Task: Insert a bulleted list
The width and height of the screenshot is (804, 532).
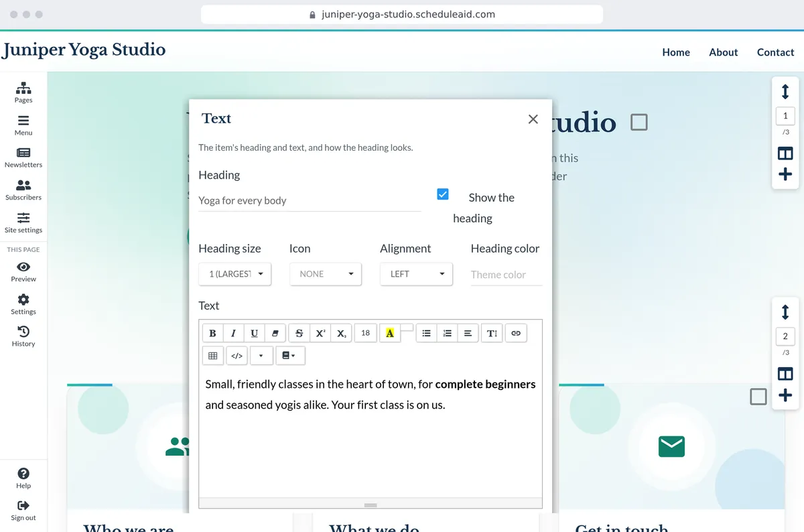Action: pyautogui.click(x=426, y=333)
